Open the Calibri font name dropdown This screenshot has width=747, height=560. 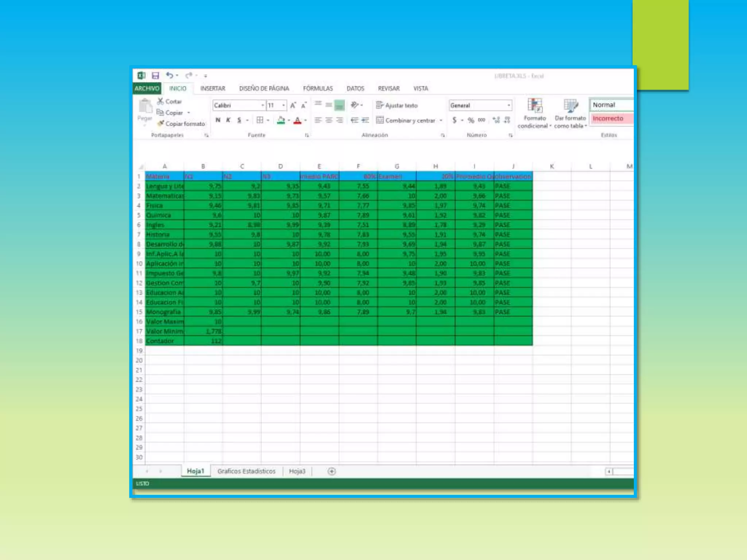click(262, 105)
